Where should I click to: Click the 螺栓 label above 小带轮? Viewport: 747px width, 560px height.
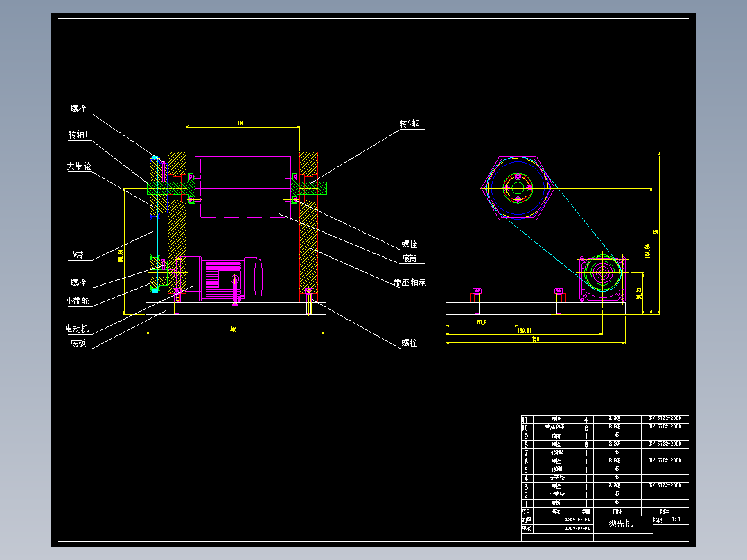click(78, 283)
